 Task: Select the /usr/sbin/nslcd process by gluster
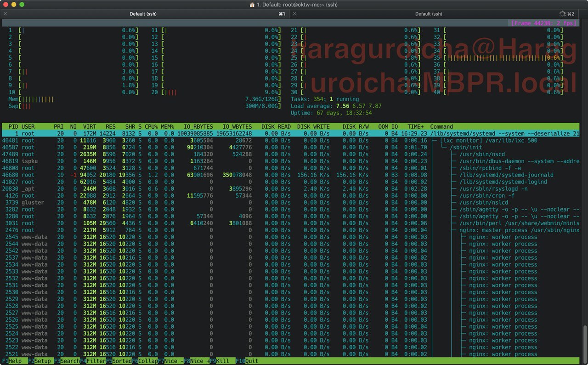point(290,203)
